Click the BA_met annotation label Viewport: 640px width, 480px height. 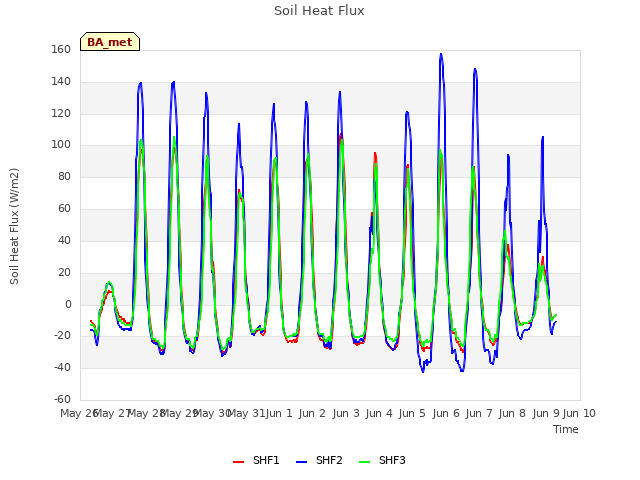(110, 42)
